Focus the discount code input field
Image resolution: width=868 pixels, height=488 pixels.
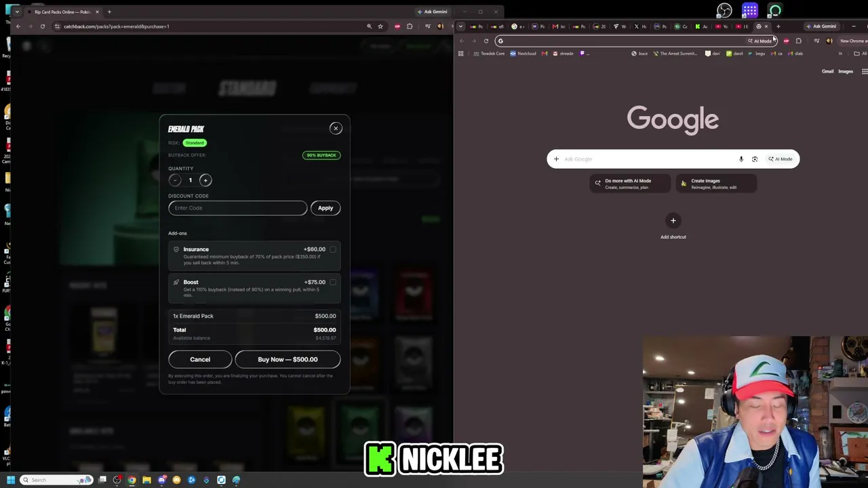(237, 208)
